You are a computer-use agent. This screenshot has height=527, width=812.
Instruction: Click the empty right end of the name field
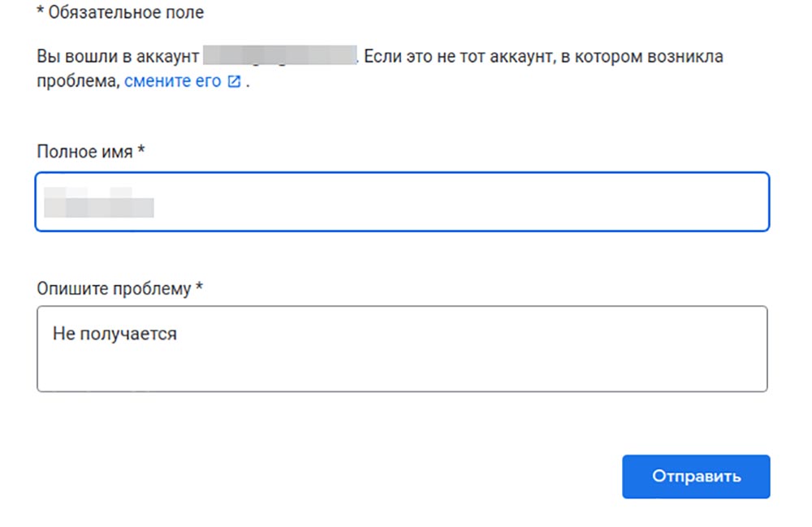pos(690,201)
